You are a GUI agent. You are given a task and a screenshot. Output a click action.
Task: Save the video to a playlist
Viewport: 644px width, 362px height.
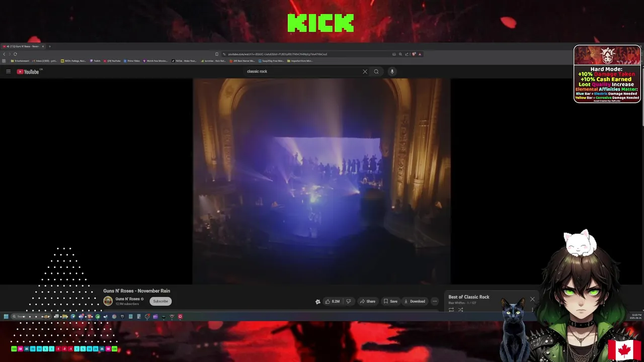coord(390,301)
